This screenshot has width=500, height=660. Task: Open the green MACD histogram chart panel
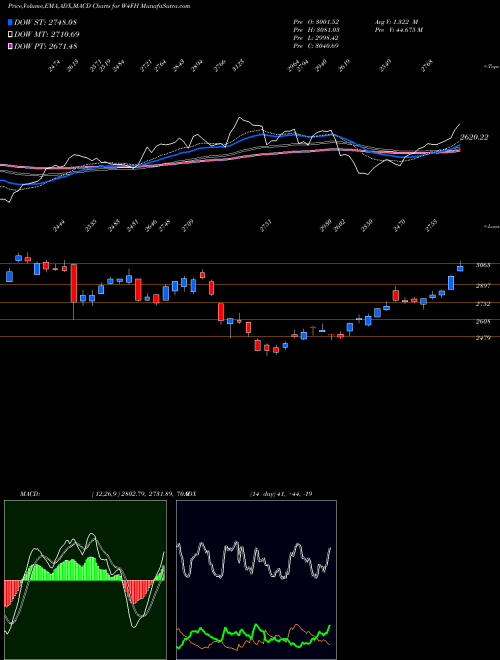(x=85, y=580)
